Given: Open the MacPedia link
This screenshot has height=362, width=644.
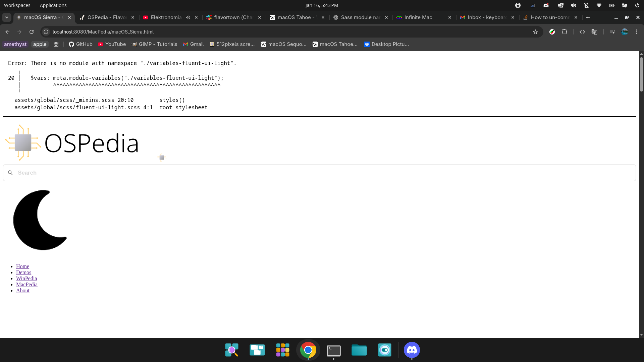Looking at the screenshot, I should pos(27,285).
